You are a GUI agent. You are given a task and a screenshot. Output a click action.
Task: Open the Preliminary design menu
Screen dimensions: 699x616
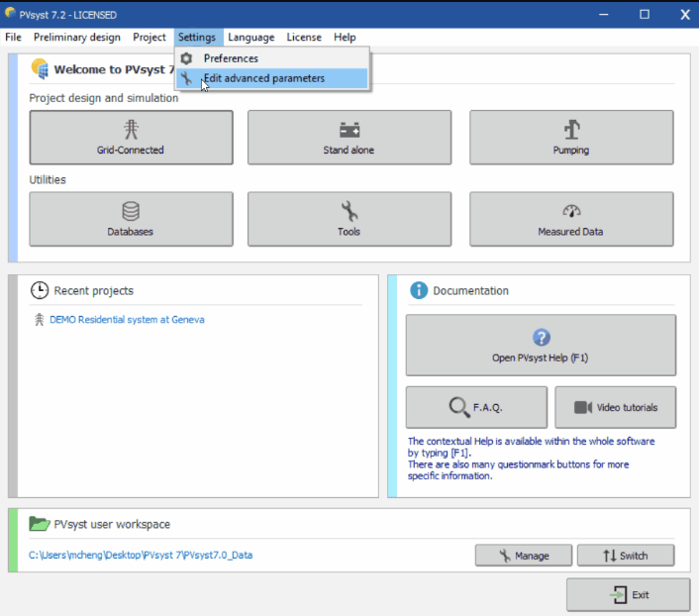[76, 37]
